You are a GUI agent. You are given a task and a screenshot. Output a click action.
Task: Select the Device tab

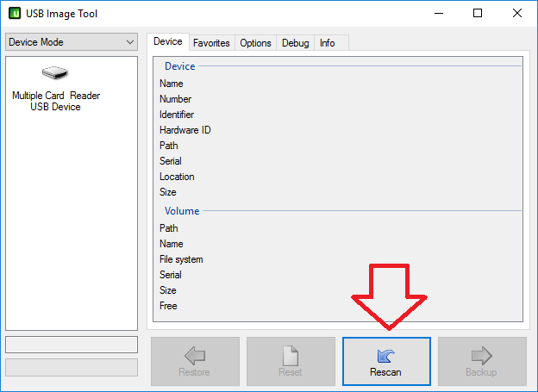168,41
